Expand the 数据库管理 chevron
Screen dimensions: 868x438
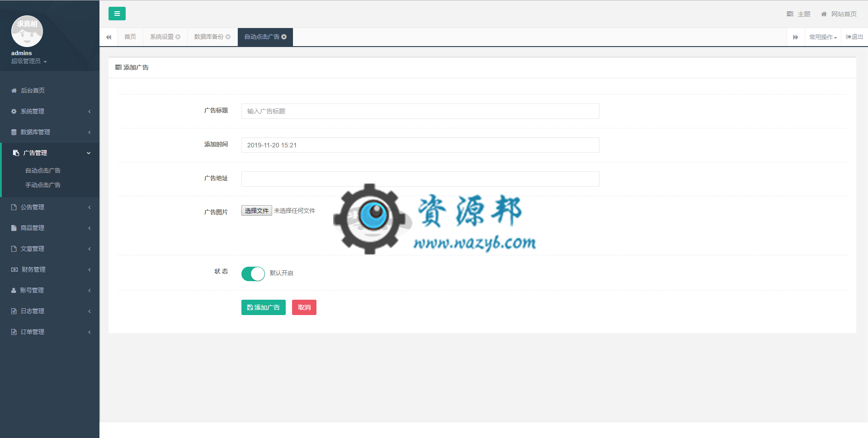90,132
